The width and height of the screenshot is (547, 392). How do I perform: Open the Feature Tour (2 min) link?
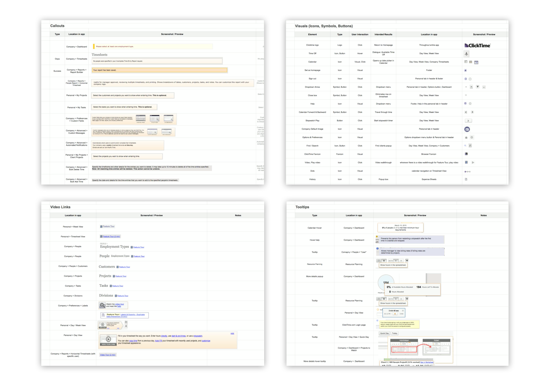[x=112, y=237]
